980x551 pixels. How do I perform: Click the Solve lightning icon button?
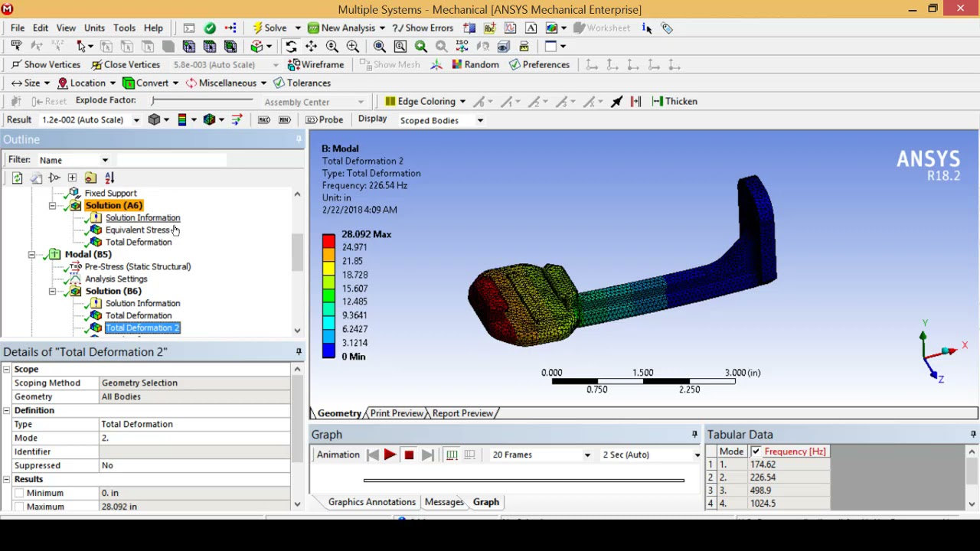270,28
